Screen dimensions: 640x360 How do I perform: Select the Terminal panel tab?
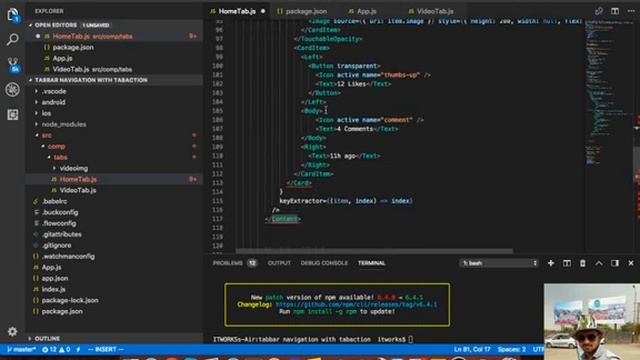click(x=371, y=263)
